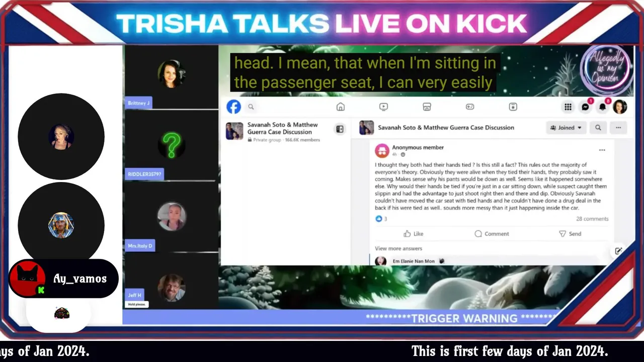Screen dimensions: 644x362
Task: Collapse the group sidebar panel icon
Action: 340,129
